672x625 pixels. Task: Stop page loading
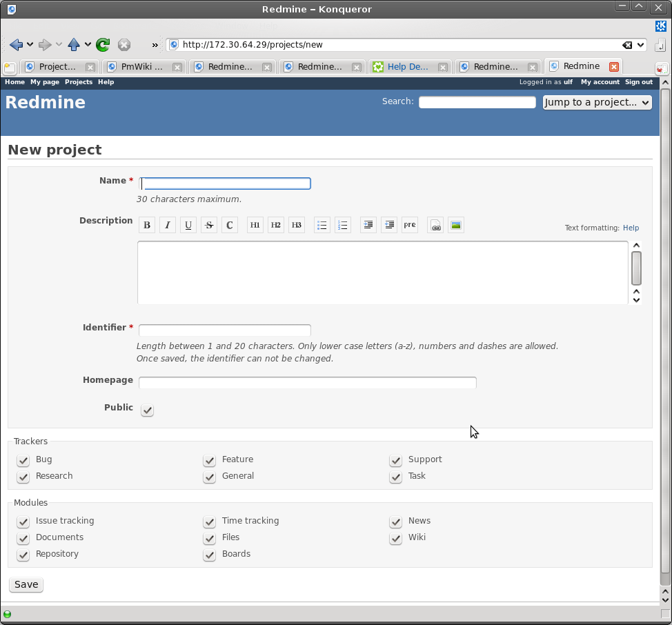click(124, 45)
